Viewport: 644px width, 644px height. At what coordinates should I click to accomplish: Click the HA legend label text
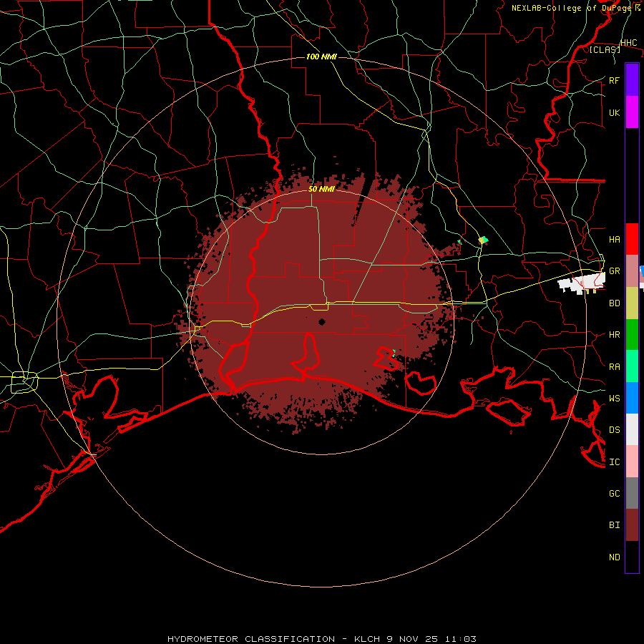click(615, 240)
